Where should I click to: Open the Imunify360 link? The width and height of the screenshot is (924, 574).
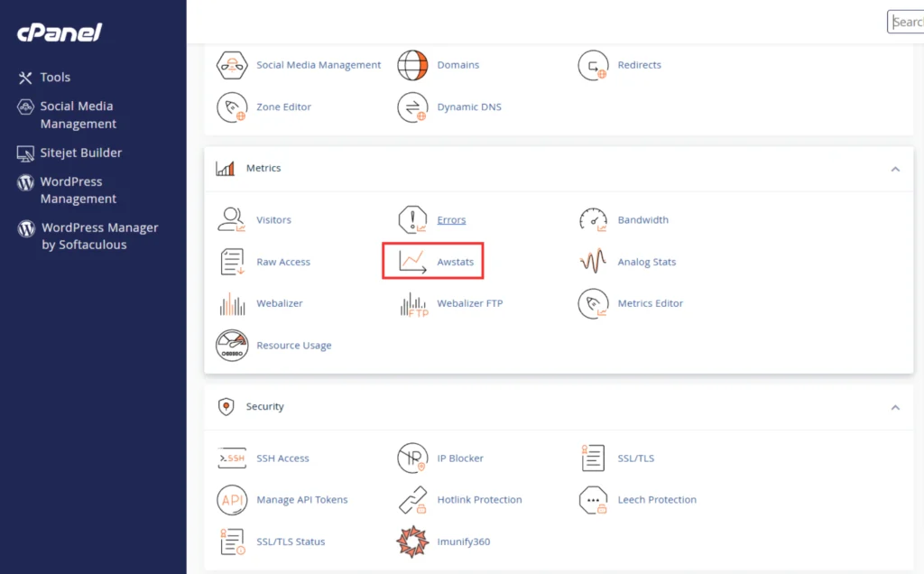pos(463,542)
